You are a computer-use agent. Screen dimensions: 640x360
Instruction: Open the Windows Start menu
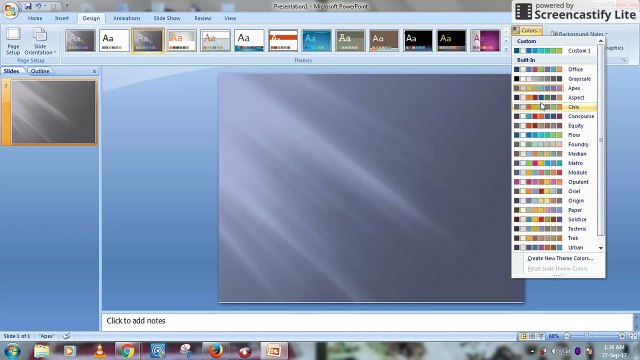(x=13, y=351)
